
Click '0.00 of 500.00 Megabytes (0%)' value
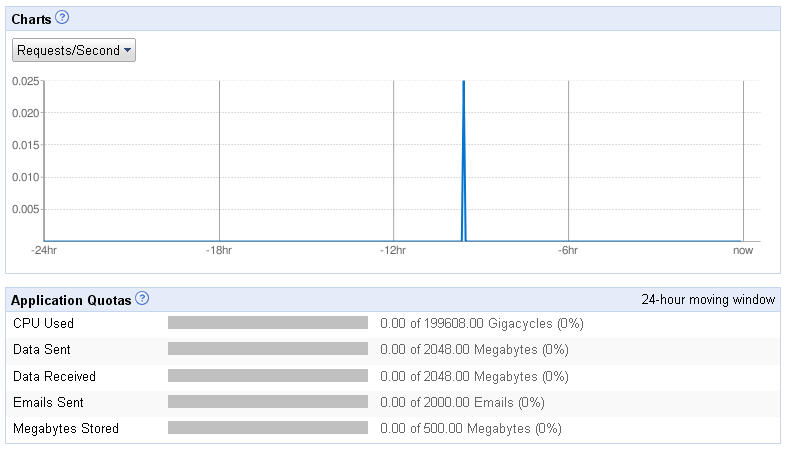(470, 428)
